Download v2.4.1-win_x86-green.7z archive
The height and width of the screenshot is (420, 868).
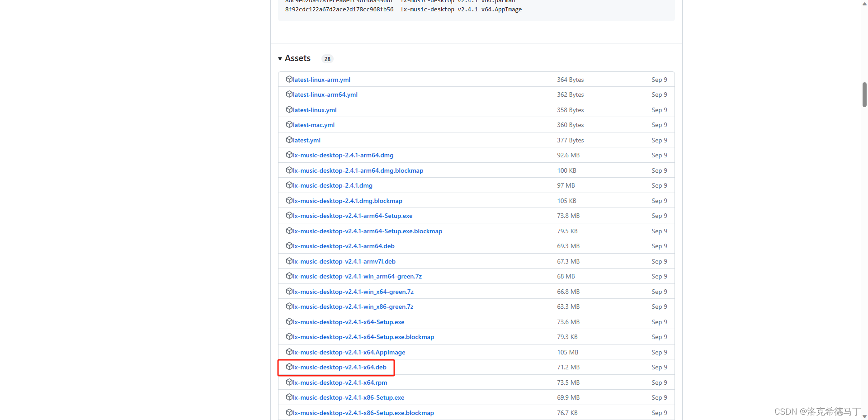tap(353, 307)
